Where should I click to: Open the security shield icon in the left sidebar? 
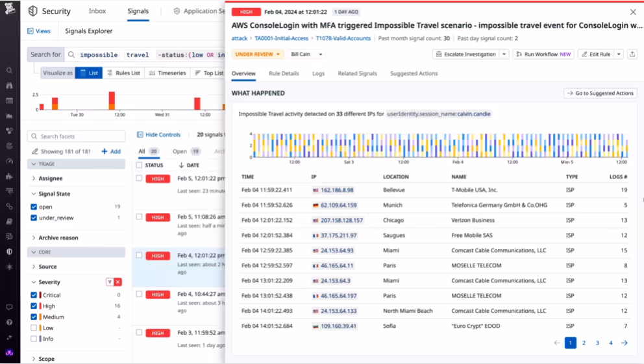tap(10, 252)
